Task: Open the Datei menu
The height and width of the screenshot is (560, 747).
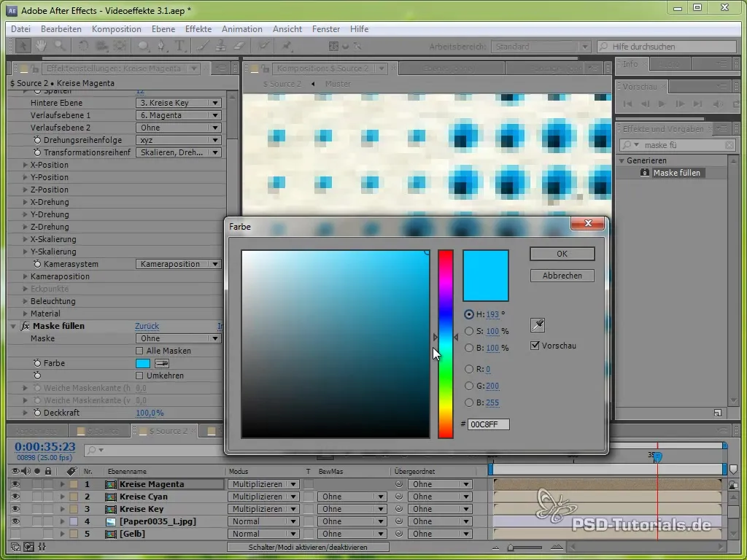Action: point(20,29)
